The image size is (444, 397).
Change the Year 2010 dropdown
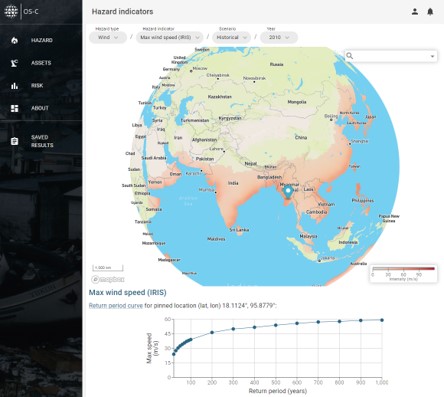(279, 37)
